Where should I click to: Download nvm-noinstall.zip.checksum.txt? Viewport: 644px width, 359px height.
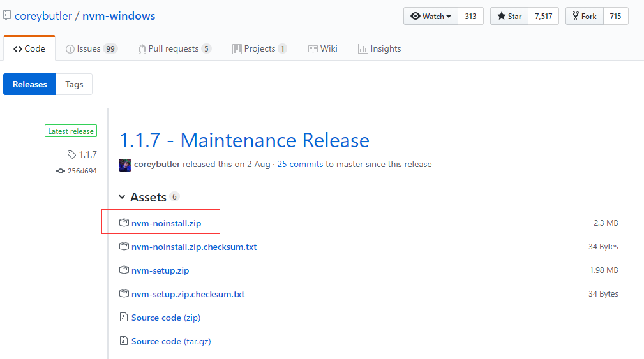coord(194,247)
